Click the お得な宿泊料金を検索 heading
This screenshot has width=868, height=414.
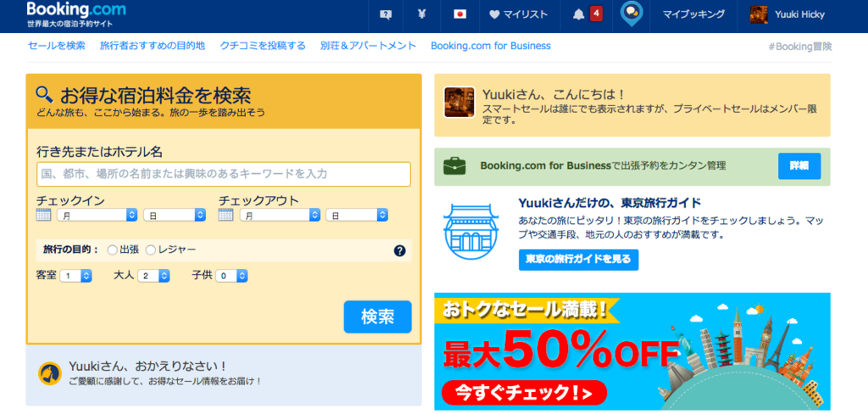point(155,95)
